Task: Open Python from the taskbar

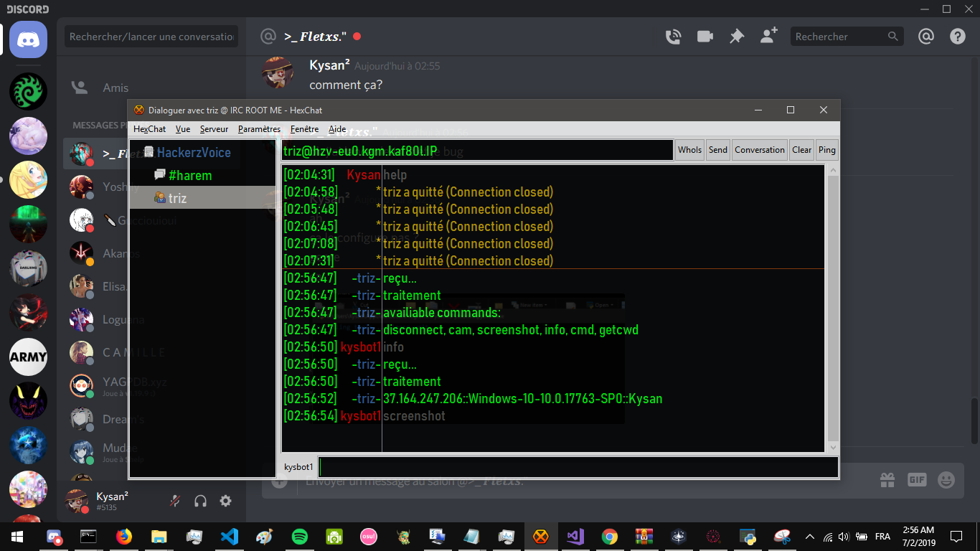Action: pos(748,537)
